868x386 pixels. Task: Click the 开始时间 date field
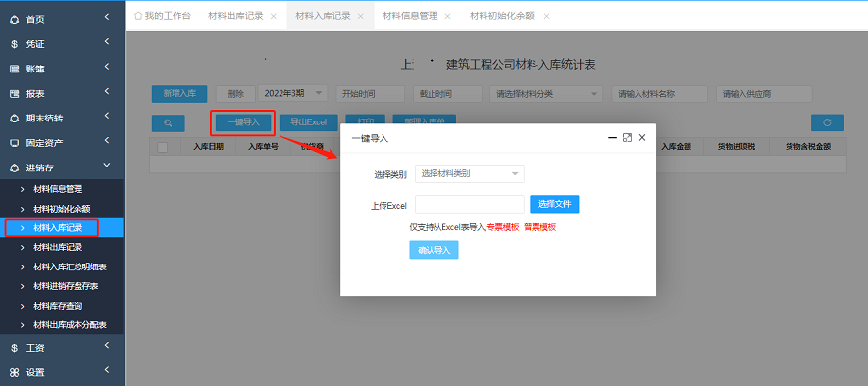click(371, 93)
